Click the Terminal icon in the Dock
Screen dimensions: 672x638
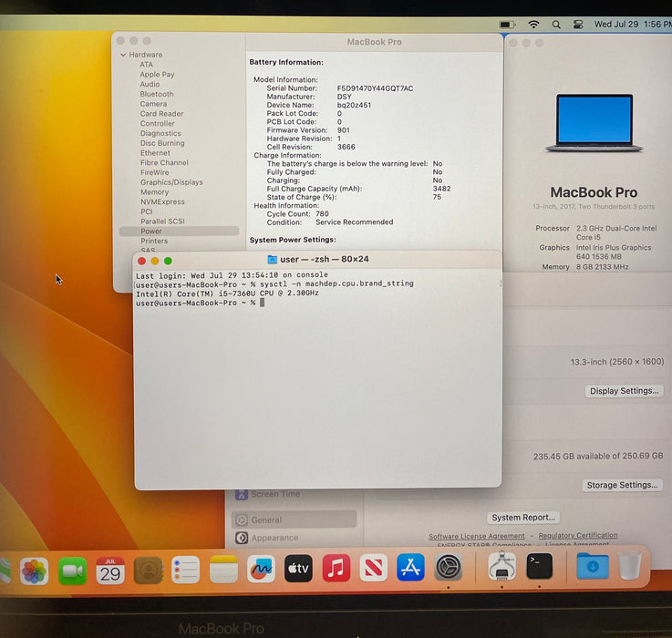[539, 566]
